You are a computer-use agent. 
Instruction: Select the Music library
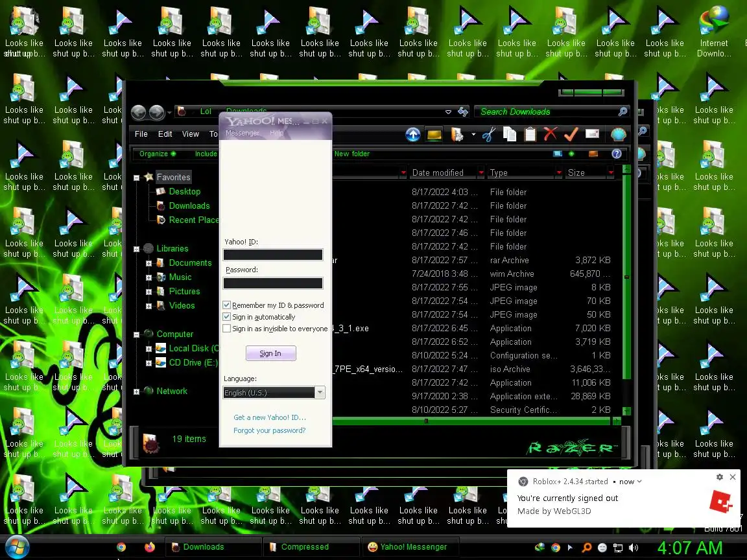point(180,277)
